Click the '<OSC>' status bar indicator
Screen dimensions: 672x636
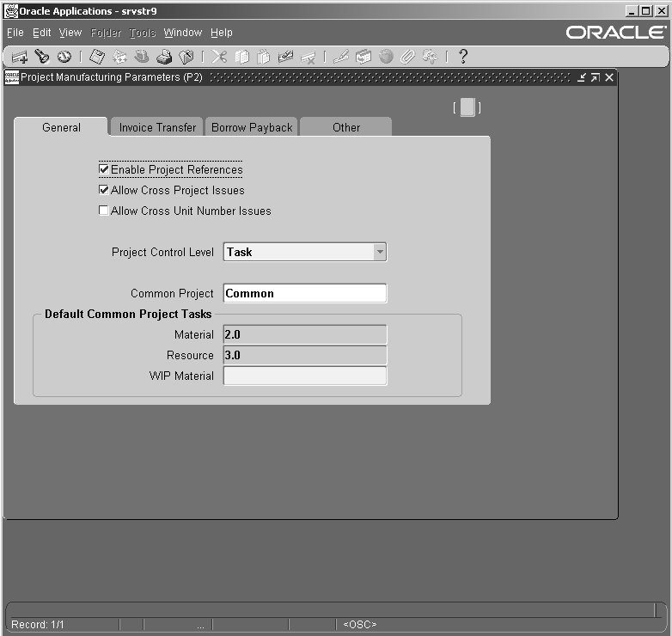click(x=359, y=625)
